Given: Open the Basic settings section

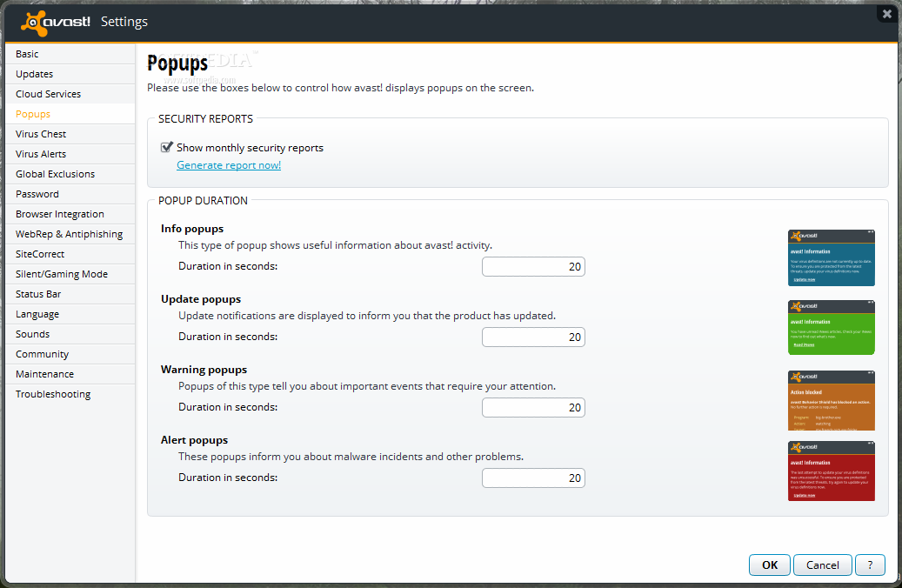Looking at the screenshot, I should [x=70, y=54].
